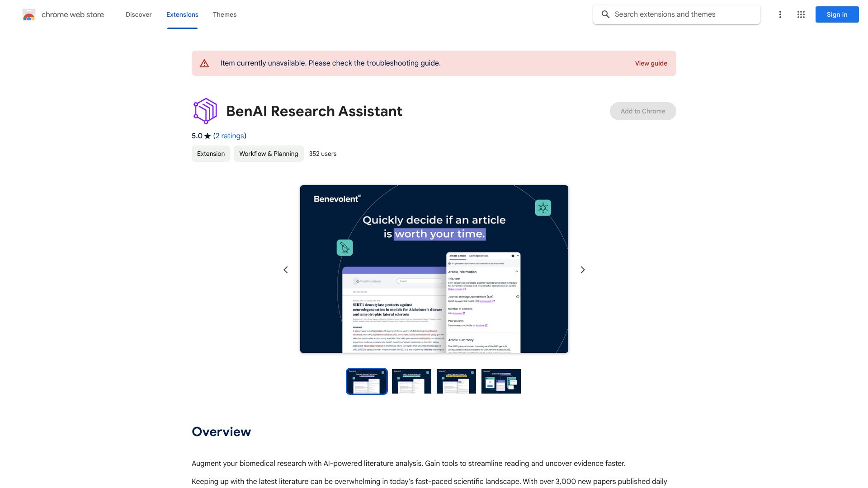Select the second screenshot thumbnail

(411, 381)
